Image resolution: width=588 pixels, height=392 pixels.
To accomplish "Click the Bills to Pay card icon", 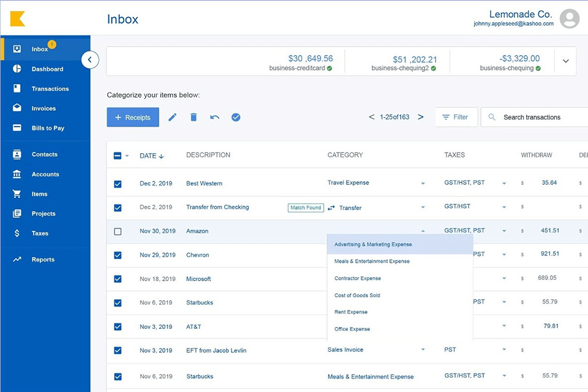I will (17, 127).
